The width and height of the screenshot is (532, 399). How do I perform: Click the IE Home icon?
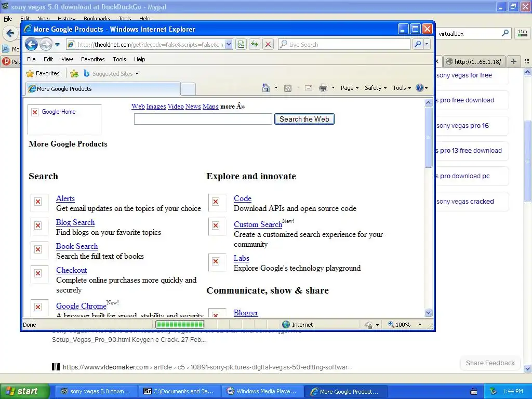click(x=266, y=88)
